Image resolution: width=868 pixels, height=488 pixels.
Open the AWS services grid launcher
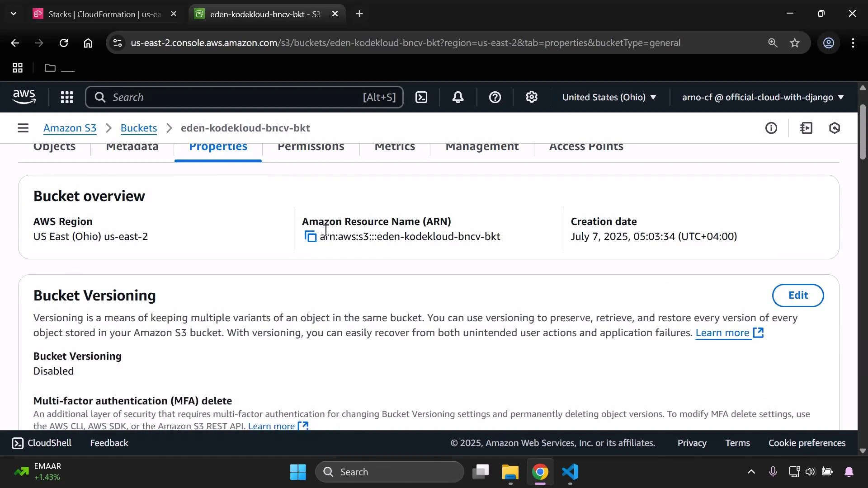(x=66, y=97)
